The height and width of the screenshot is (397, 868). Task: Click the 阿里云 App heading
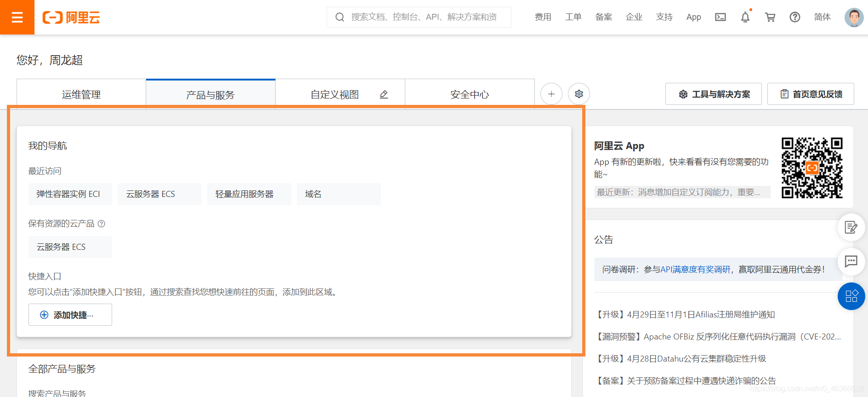coord(619,146)
